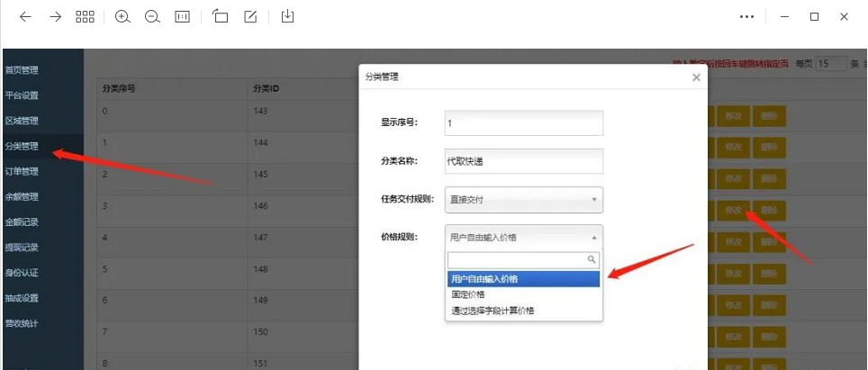Viewport: 868px width, 370px height.
Task: Zoom out with the magnifier minus icon
Action: (152, 17)
